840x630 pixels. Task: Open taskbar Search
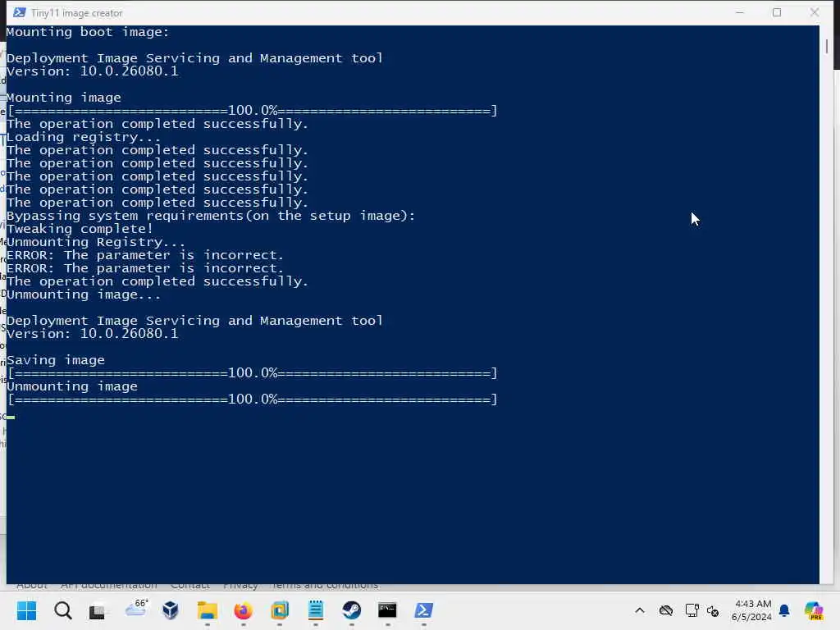point(62,610)
